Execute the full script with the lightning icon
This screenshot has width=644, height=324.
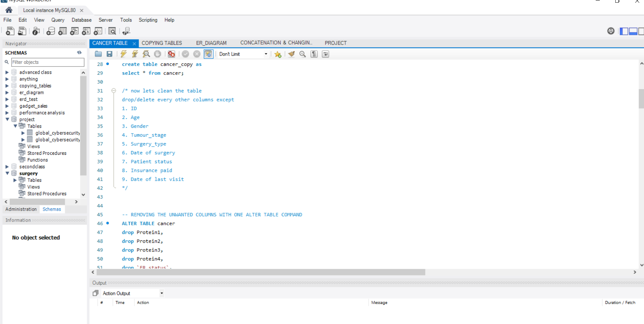click(124, 54)
